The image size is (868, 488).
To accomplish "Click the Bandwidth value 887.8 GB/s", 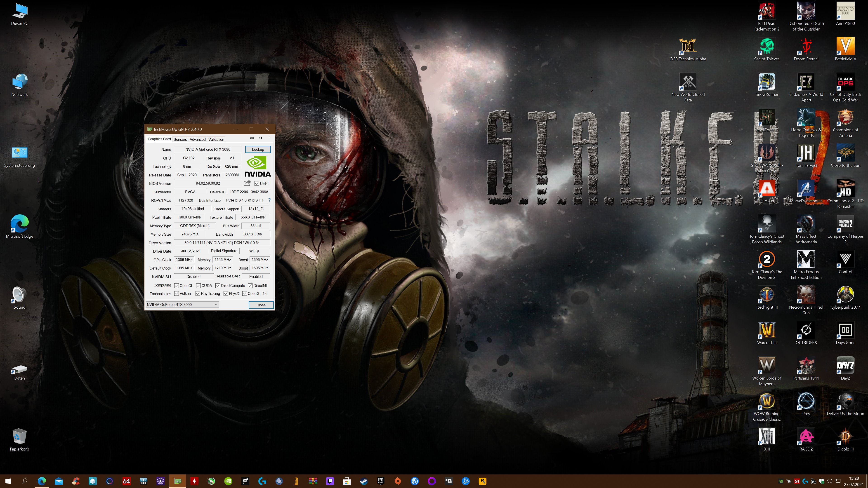I will (252, 234).
